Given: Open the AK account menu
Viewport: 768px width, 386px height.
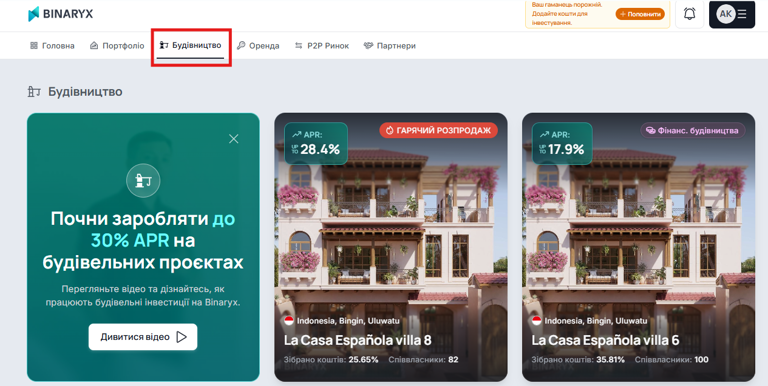Looking at the screenshot, I should (x=732, y=14).
